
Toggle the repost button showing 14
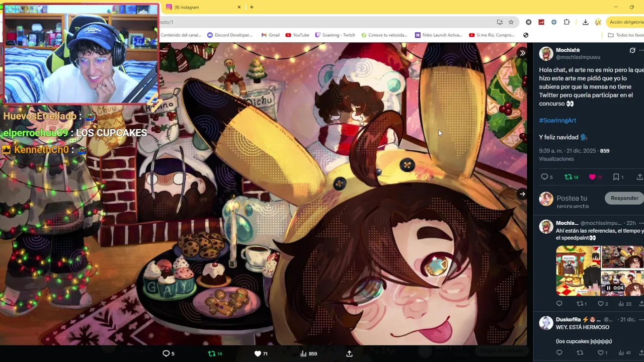571,177
